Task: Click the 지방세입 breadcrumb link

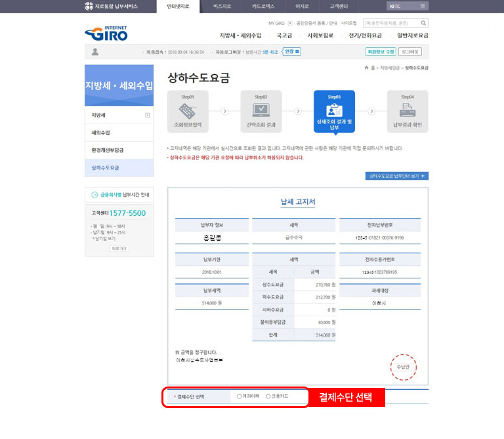Action: [390, 68]
